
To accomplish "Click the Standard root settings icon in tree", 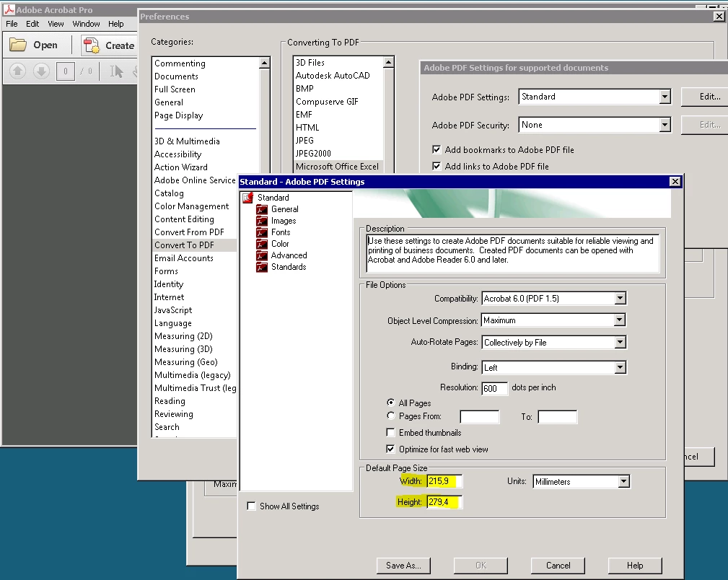I will point(248,198).
